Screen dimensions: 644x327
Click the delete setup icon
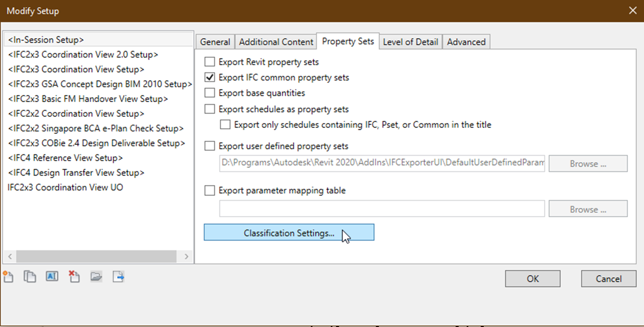point(74,277)
